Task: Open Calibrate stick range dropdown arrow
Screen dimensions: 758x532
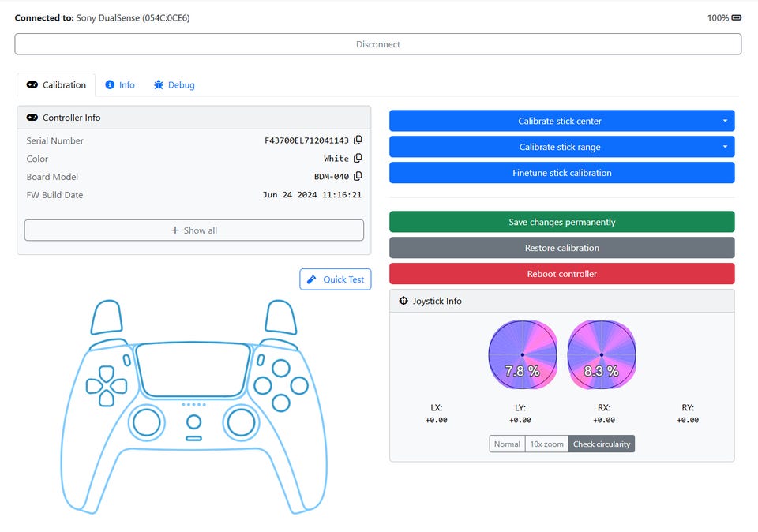Action: point(725,146)
